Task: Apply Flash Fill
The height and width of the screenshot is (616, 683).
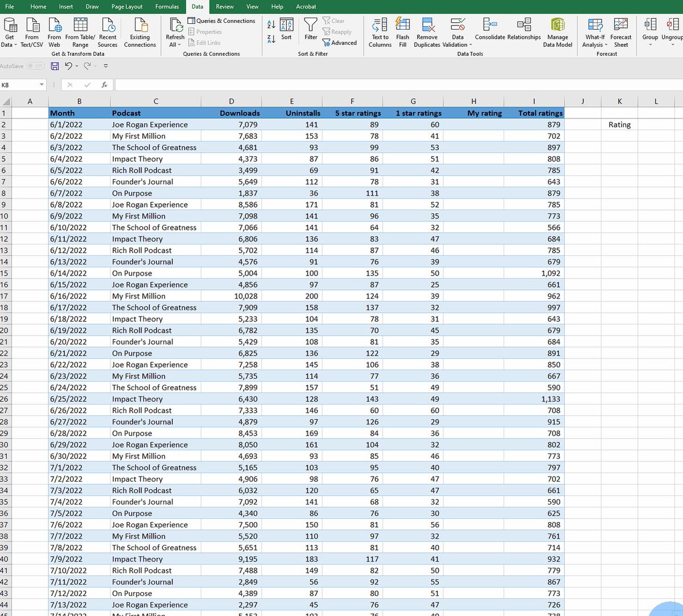Action: [402, 32]
